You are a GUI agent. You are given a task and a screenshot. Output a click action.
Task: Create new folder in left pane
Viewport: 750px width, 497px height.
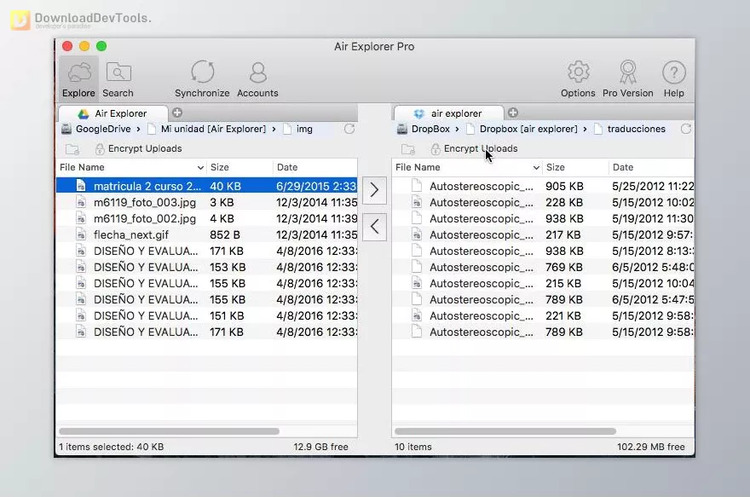point(72,149)
